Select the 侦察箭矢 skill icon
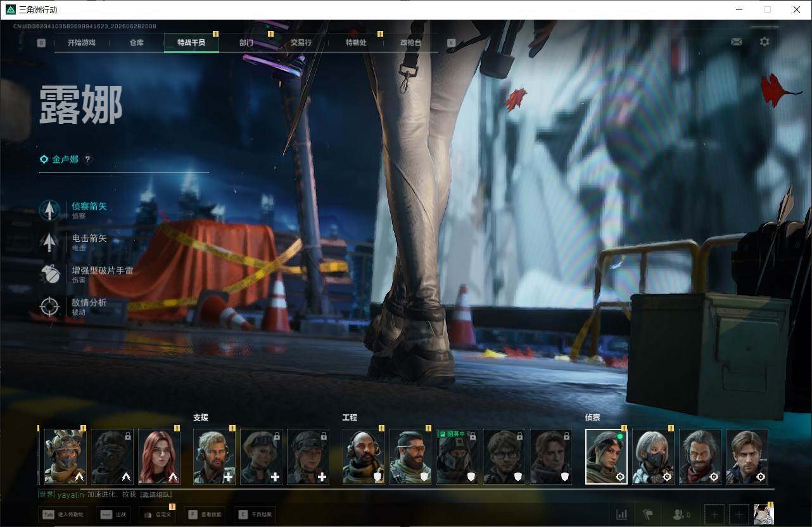 tap(49, 210)
